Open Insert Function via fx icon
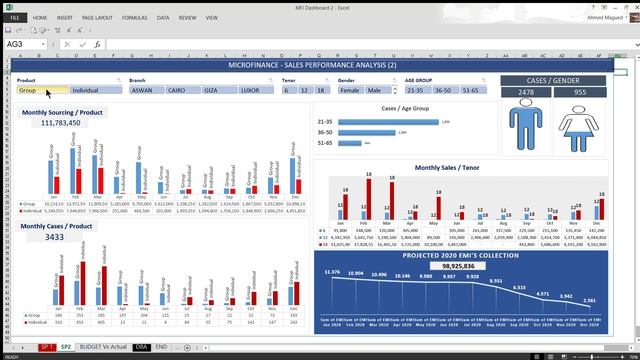 coord(97,44)
